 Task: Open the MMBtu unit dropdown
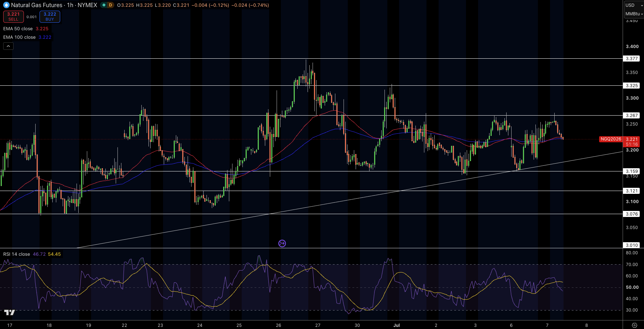pyautogui.click(x=634, y=14)
